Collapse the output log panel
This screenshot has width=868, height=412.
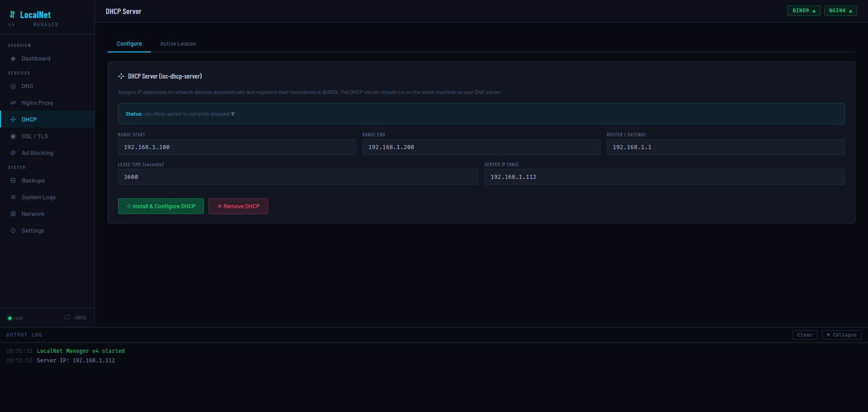coord(841,335)
